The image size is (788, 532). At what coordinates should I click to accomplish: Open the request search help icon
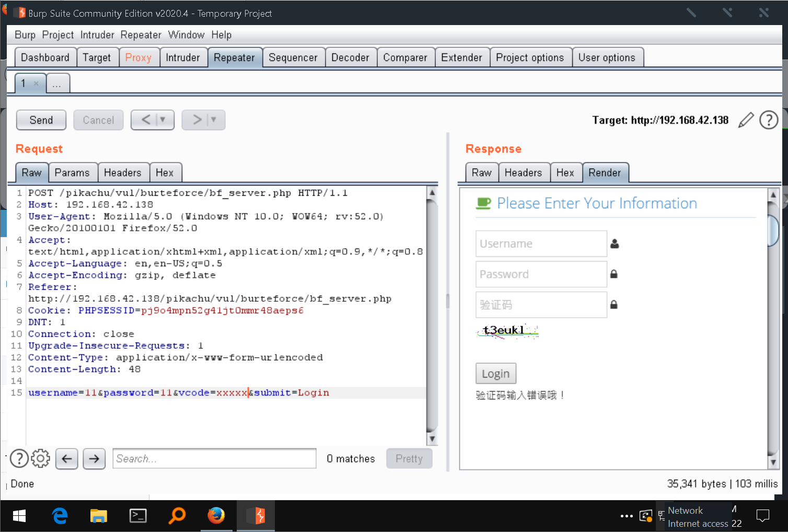[x=19, y=458]
